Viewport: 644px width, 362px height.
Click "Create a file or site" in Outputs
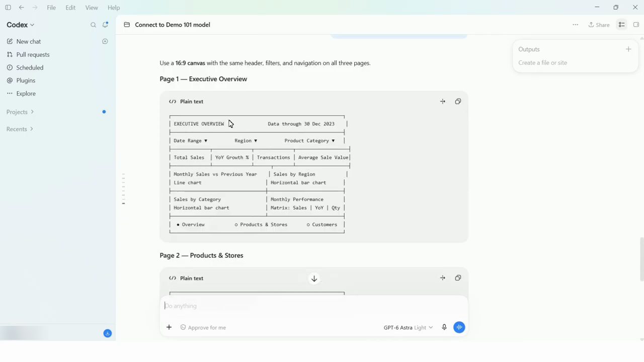[542, 63]
